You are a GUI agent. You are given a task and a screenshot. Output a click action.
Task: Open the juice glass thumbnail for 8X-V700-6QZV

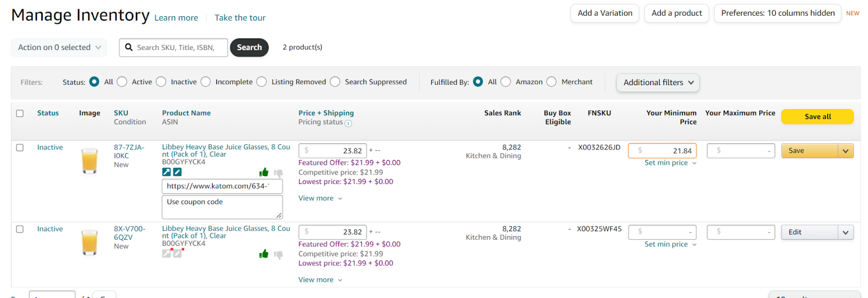[90, 242]
